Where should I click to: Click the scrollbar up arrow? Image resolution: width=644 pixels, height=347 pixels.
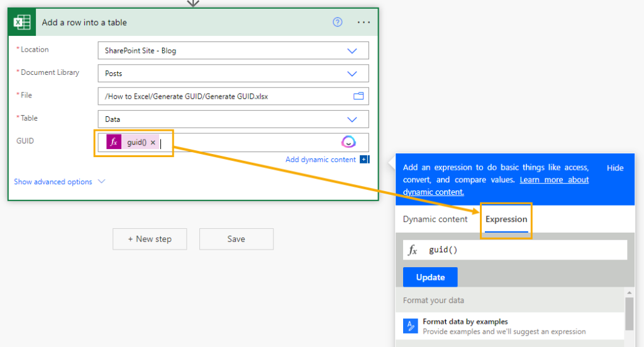pos(629,292)
